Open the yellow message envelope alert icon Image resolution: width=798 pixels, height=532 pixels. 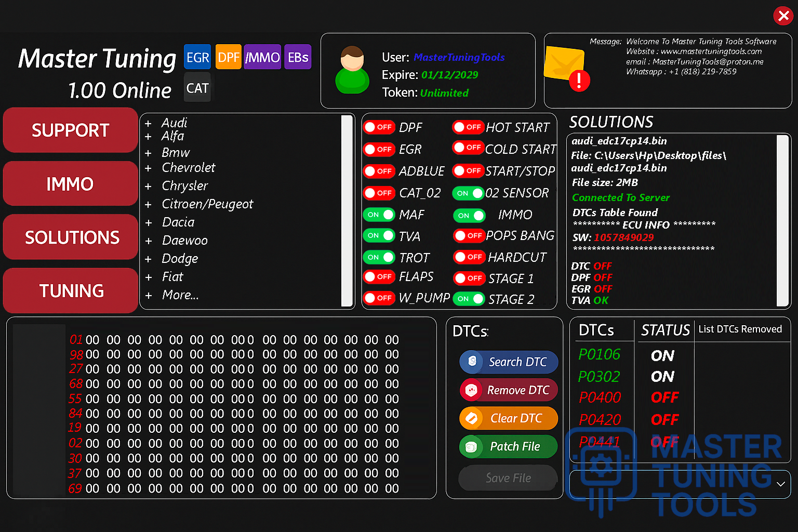click(566, 68)
